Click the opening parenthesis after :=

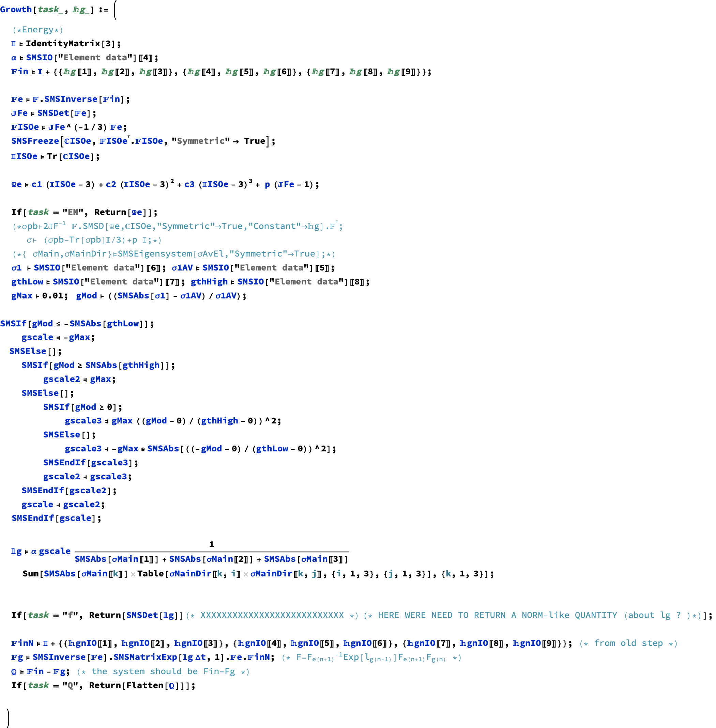[x=115, y=10]
